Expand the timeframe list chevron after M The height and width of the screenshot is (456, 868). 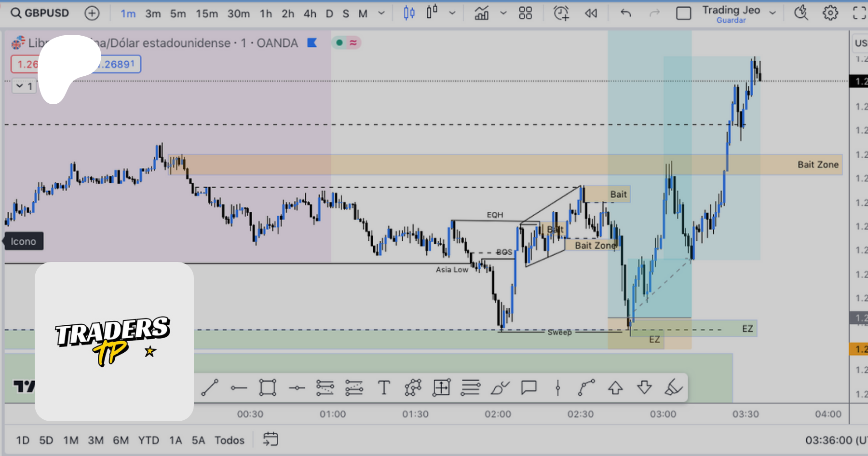pyautogui.click(x=381, y=13)
